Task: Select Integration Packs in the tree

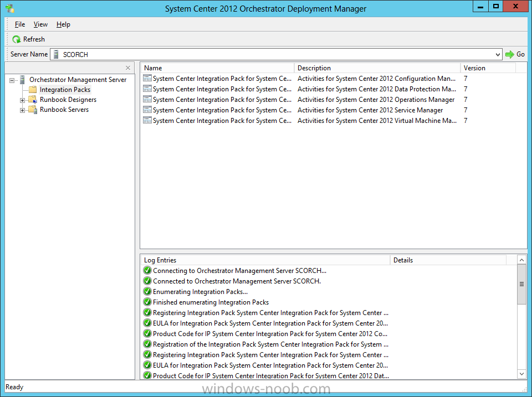Action: click(x=65, y=90)
